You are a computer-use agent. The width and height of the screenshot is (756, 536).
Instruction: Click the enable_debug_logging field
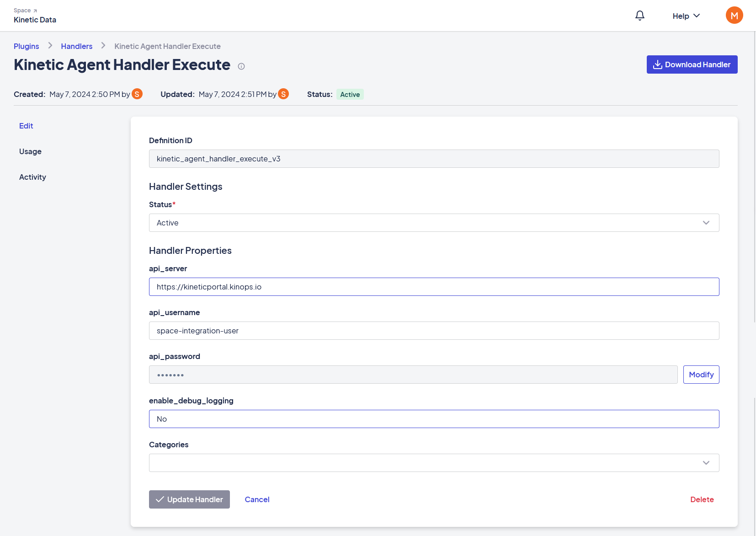point(434,419)
